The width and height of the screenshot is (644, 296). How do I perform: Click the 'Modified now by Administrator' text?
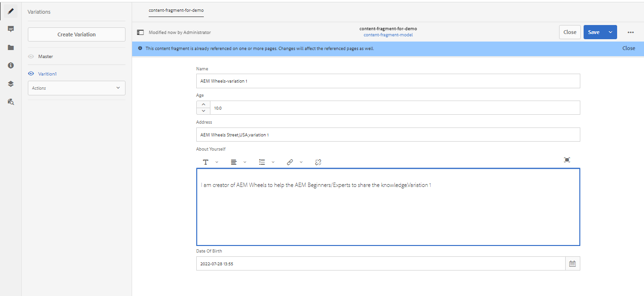coord(180,33)
